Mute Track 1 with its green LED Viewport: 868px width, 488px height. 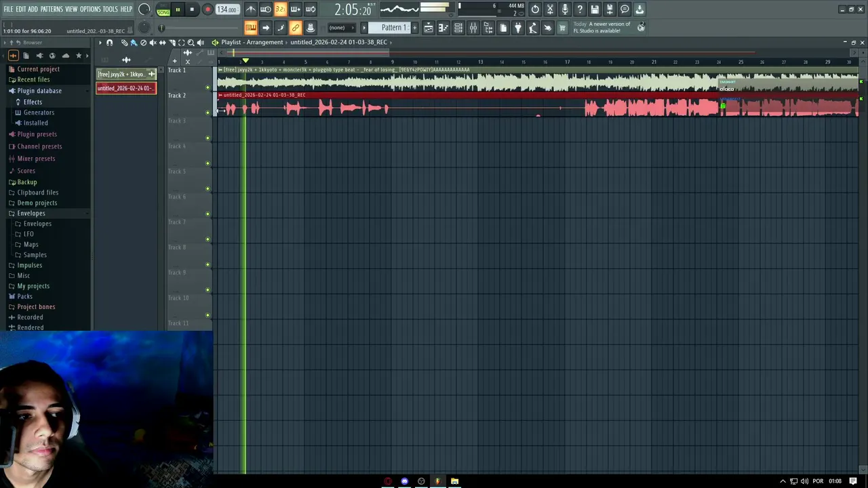tap(208, 87)
